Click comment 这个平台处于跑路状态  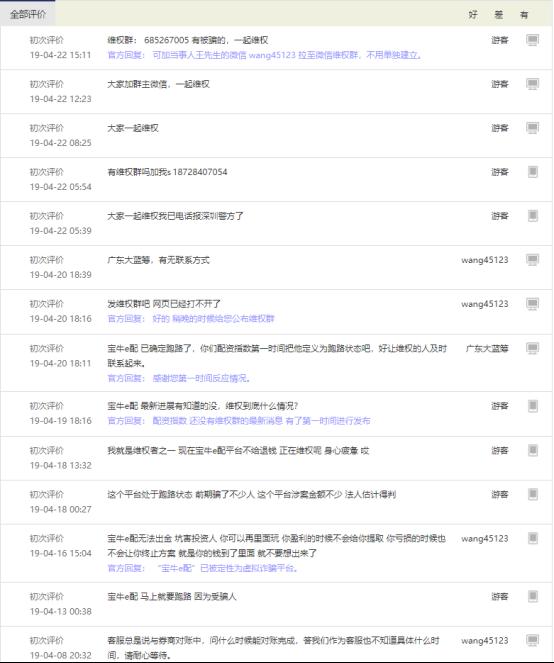(x=252, y=494)
